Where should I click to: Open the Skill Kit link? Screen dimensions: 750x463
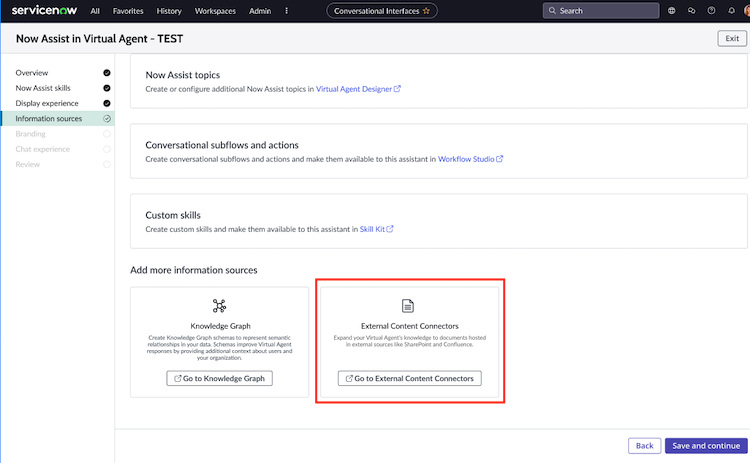point(376,229)
